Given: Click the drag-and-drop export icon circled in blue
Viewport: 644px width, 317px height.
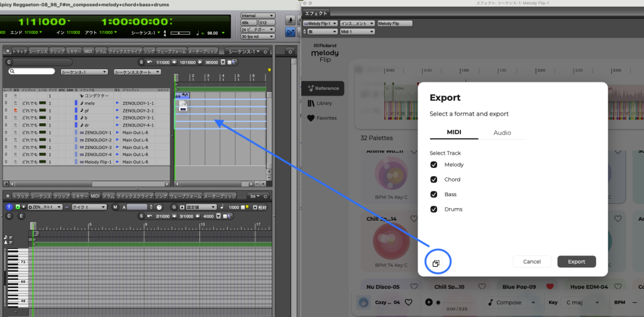Looking at the screenshot, I should click(x=436, y=263).
